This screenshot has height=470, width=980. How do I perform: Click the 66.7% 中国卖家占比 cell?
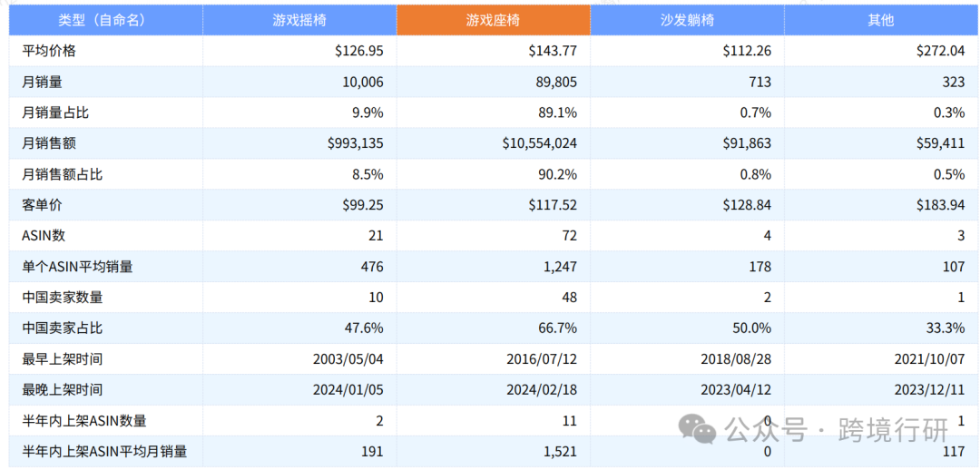click(559, 328)
